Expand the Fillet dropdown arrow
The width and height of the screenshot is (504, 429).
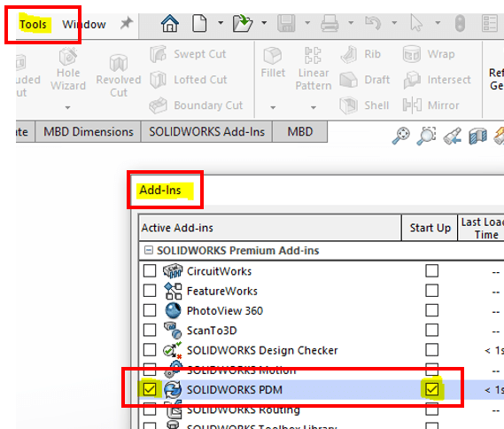[273, 107]
